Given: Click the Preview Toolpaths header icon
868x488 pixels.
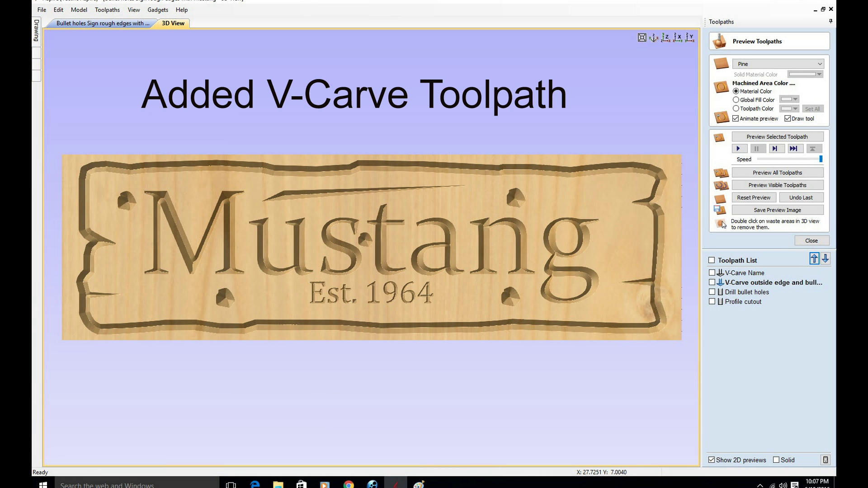Looking at the screenshot, I should [720, 41].
